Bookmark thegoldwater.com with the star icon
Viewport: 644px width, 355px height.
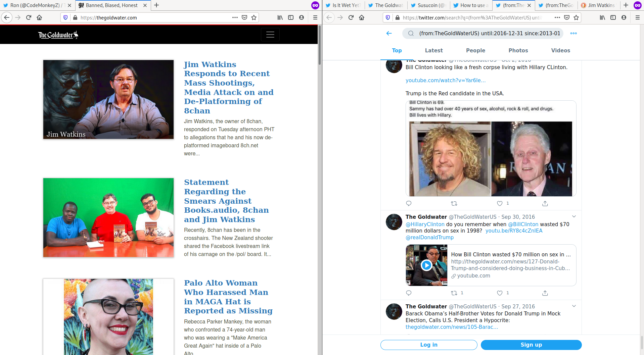[x=254, y=17]
